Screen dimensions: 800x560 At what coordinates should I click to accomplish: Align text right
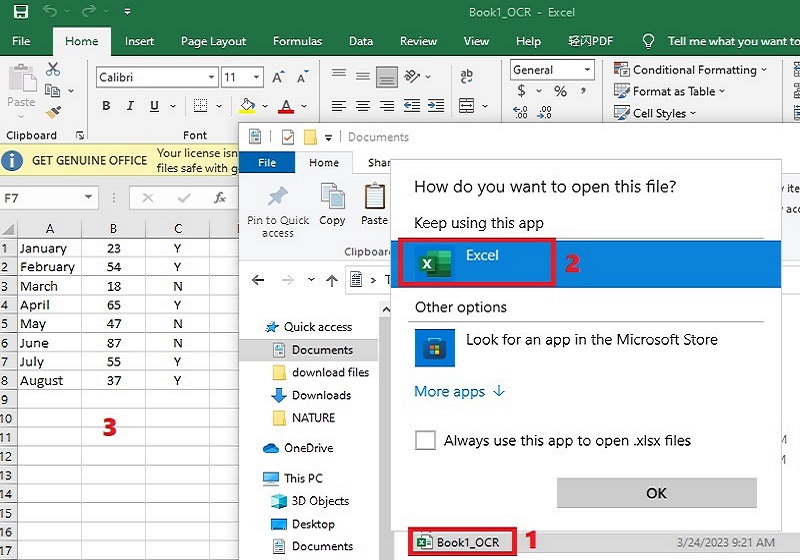click(387, 106)
